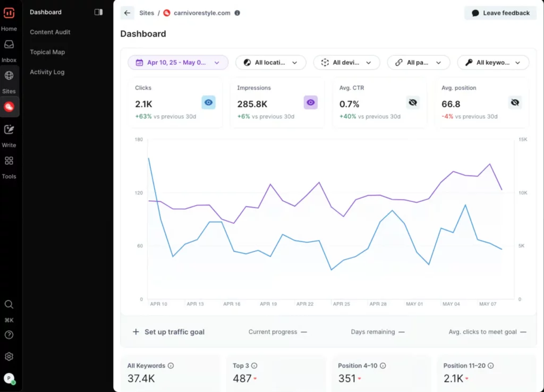Open the Tools grid icon
Viewport: 544px width, 392px height.
9,160
